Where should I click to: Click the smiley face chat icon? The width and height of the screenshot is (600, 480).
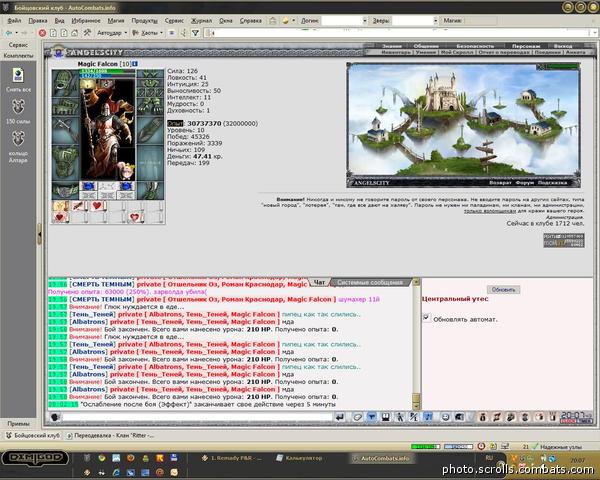tap(445, 417)
